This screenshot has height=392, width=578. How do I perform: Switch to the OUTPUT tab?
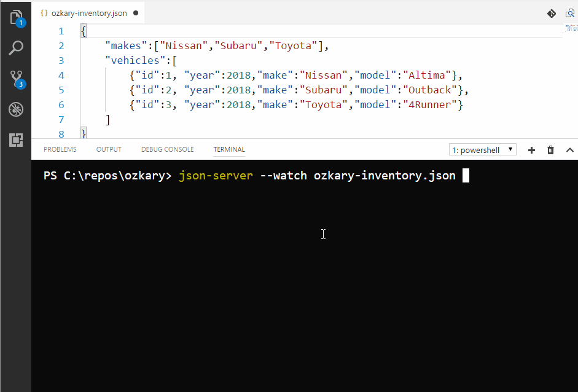click(x=109, y=149)
